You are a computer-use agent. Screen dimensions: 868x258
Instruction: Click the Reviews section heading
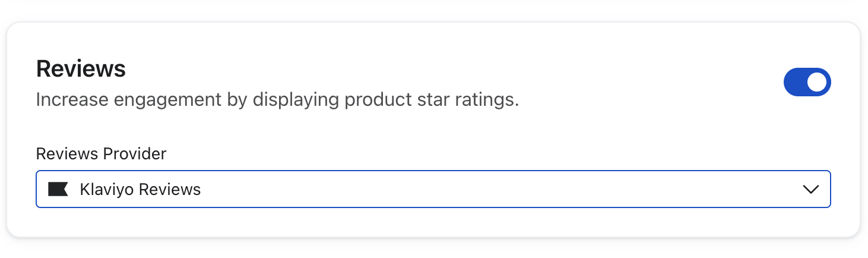[x=81, y=70]
